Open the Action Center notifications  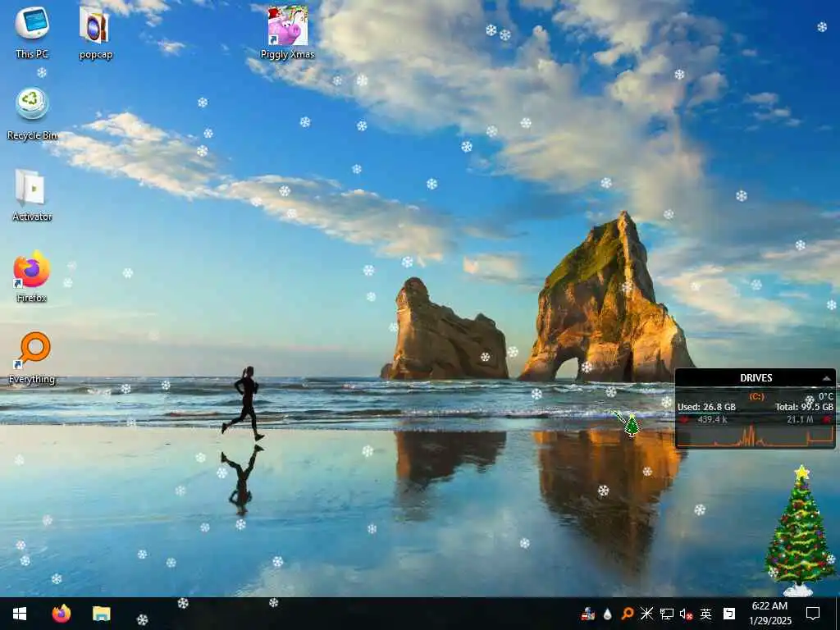(813, 614)
